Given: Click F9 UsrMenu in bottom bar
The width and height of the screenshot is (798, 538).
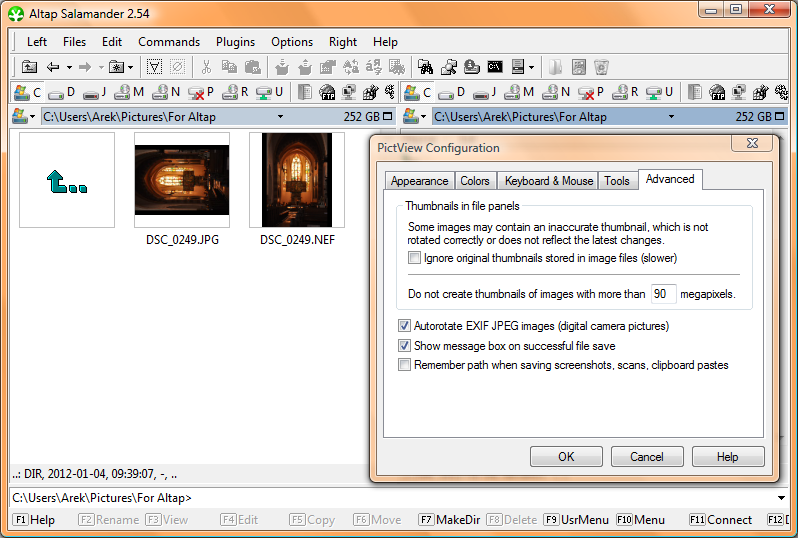Looking at the screenshot, I should tap(576, 520).
